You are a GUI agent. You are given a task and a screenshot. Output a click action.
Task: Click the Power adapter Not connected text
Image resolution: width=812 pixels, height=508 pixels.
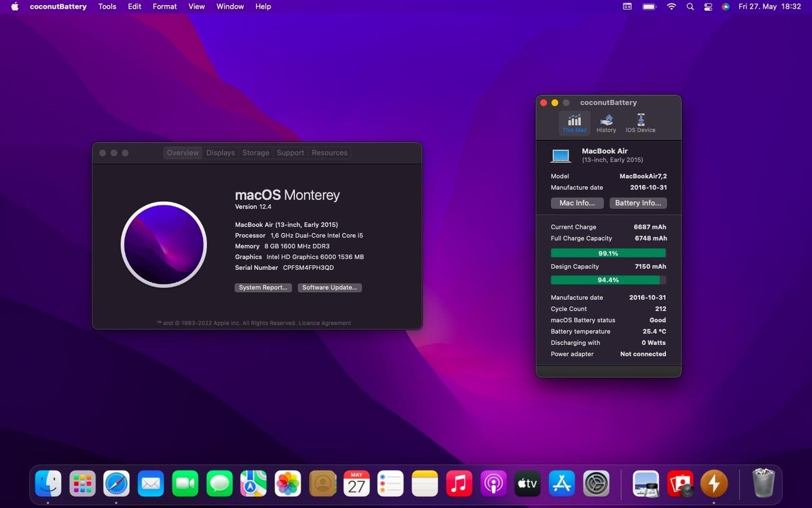pos(643,354)
